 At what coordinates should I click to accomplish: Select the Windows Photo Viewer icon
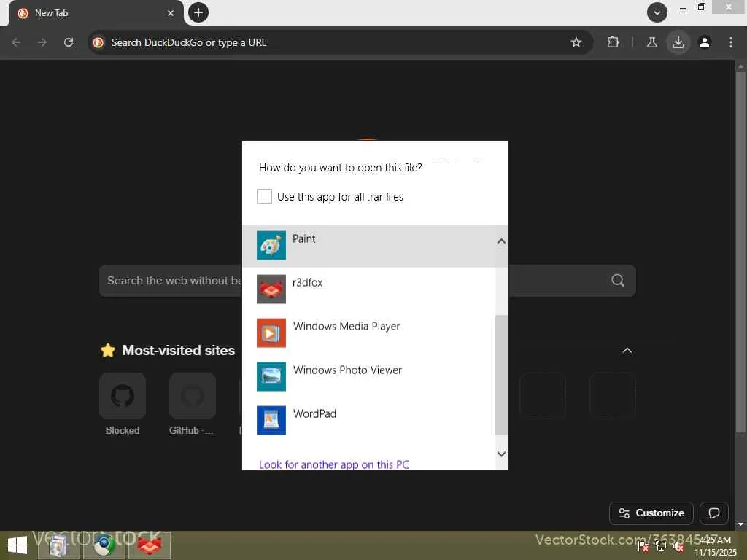(x=271, y=377)
